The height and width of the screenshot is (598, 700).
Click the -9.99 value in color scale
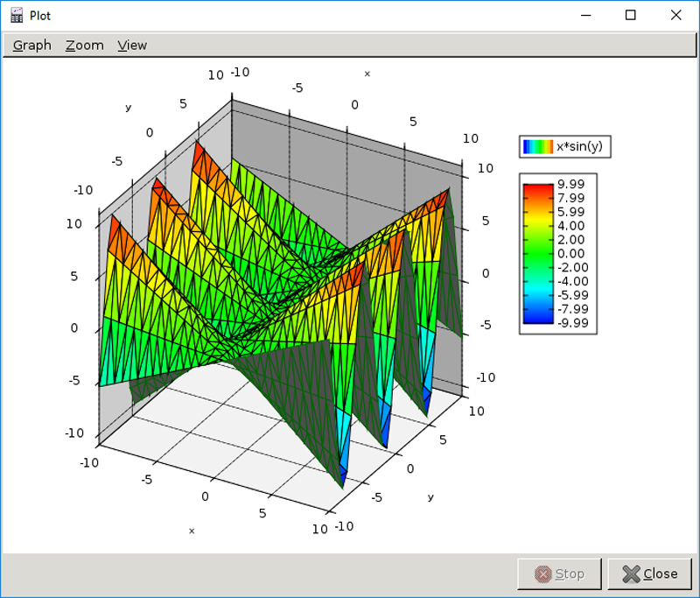(570, 323)
